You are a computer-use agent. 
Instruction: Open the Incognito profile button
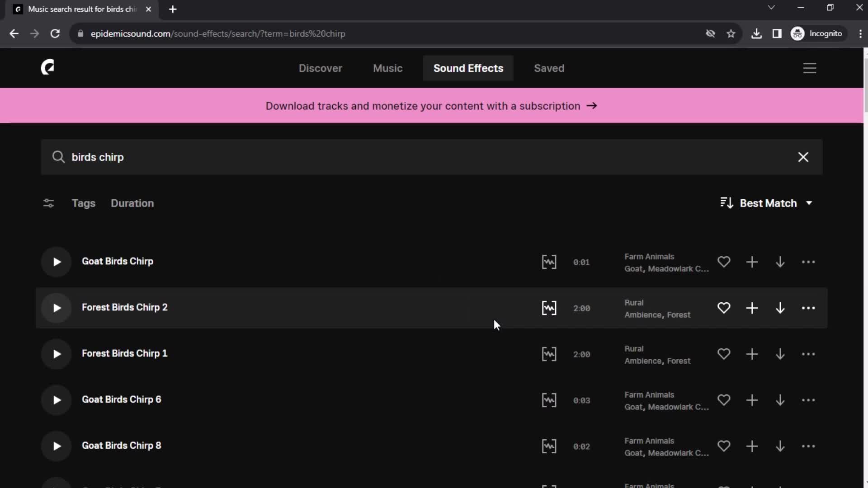click(x=817, y=33)
